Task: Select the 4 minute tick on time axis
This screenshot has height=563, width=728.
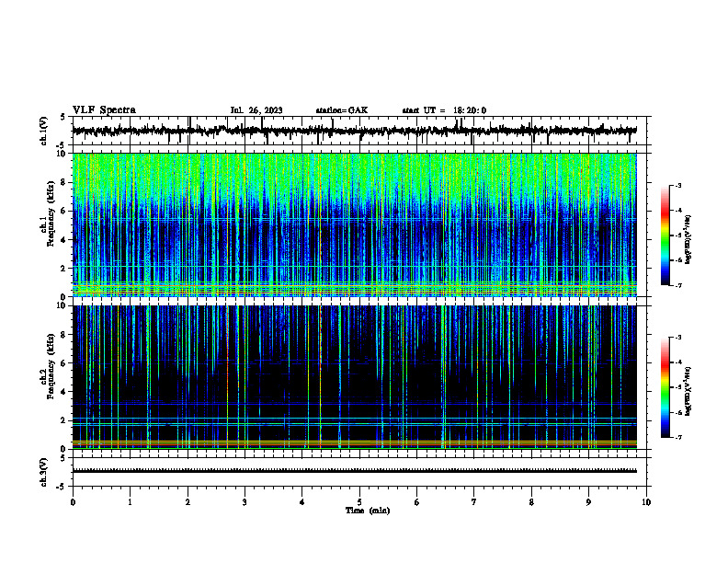Action: point(302,502)
